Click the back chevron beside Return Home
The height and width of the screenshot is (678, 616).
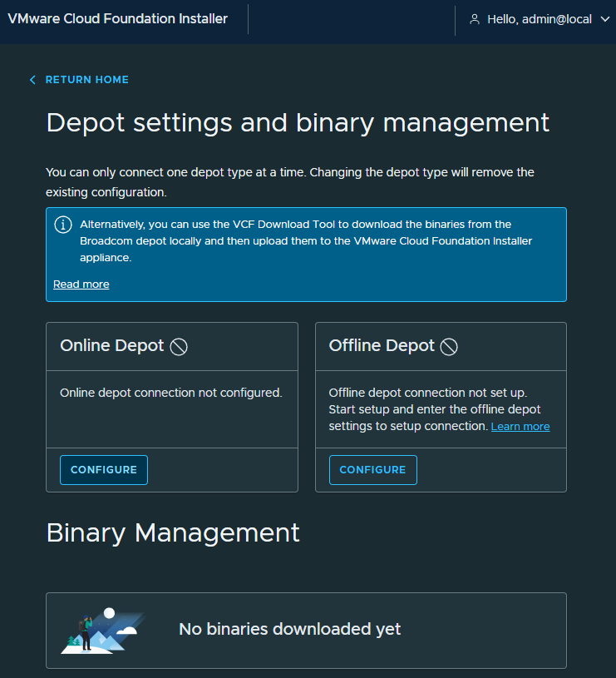coord(32,80)
